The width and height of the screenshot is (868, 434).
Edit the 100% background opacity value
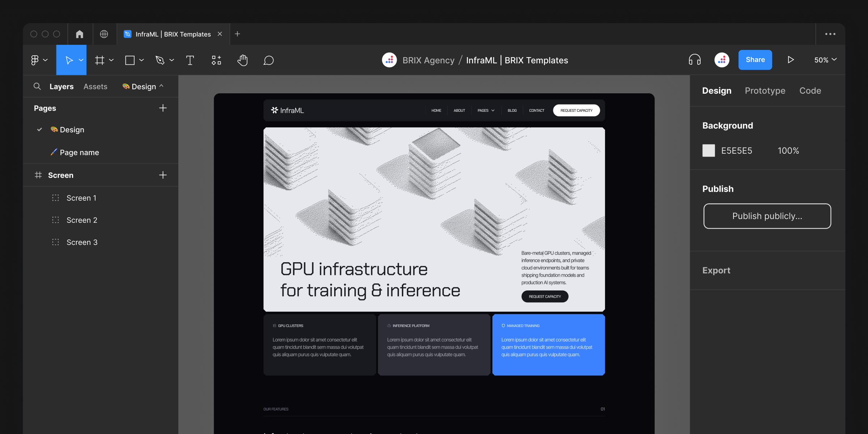click(x=788, y=150)
